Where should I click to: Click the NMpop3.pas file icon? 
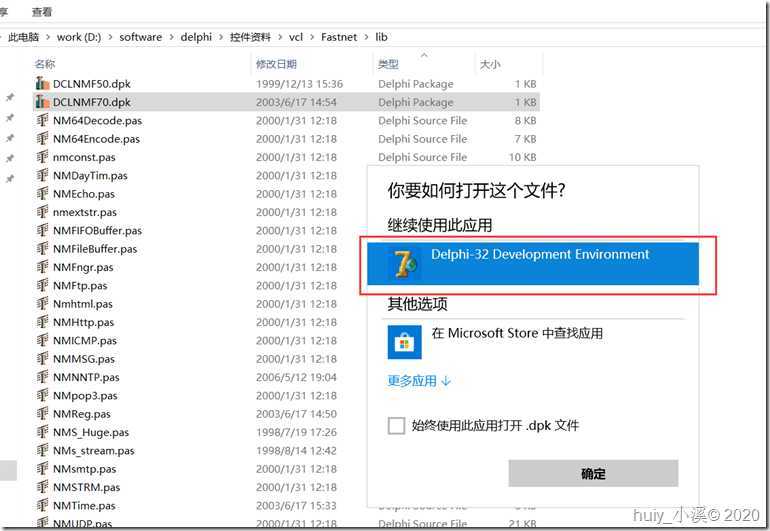coord(43,395)
